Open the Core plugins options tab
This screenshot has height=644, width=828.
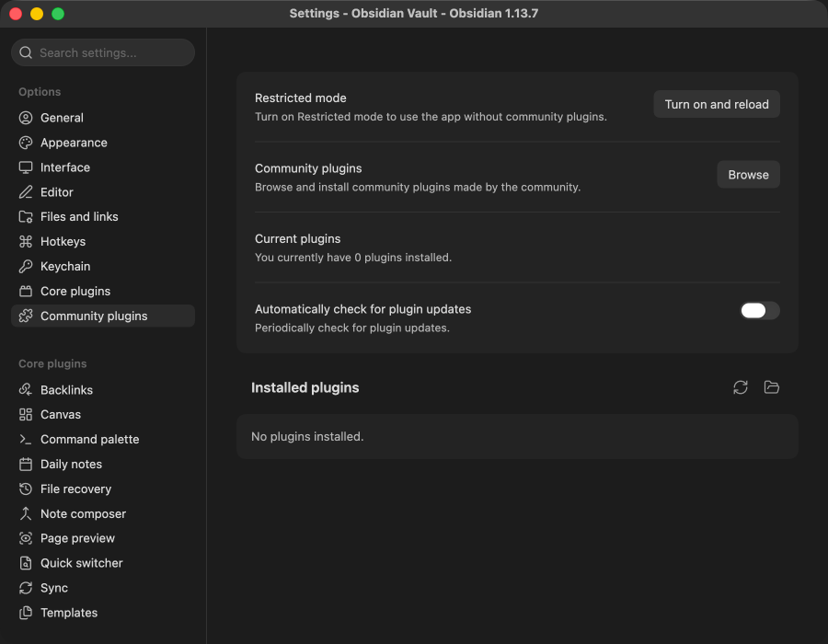click(103, 291)
